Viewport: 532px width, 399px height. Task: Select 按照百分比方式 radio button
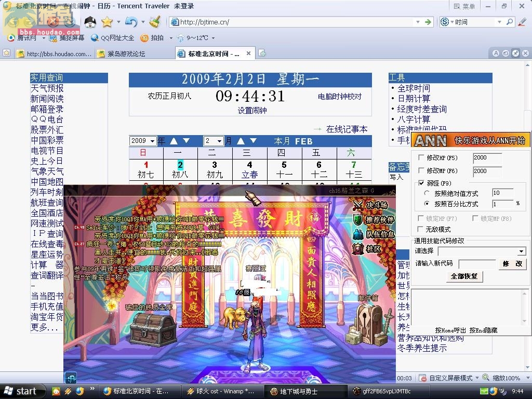tap(427, 204)
